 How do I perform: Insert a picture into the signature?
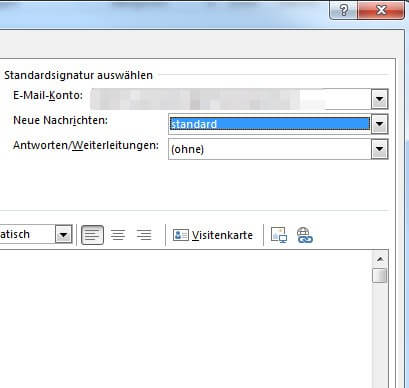[x=279, y=235]
